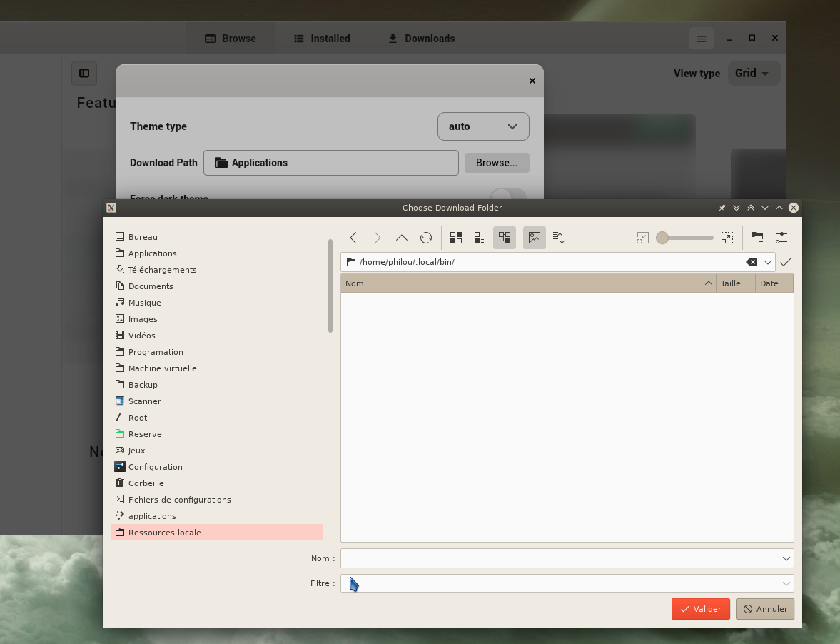840x644 pixels.
Task: Click the Valider button
Action: [x=700, y=609]
